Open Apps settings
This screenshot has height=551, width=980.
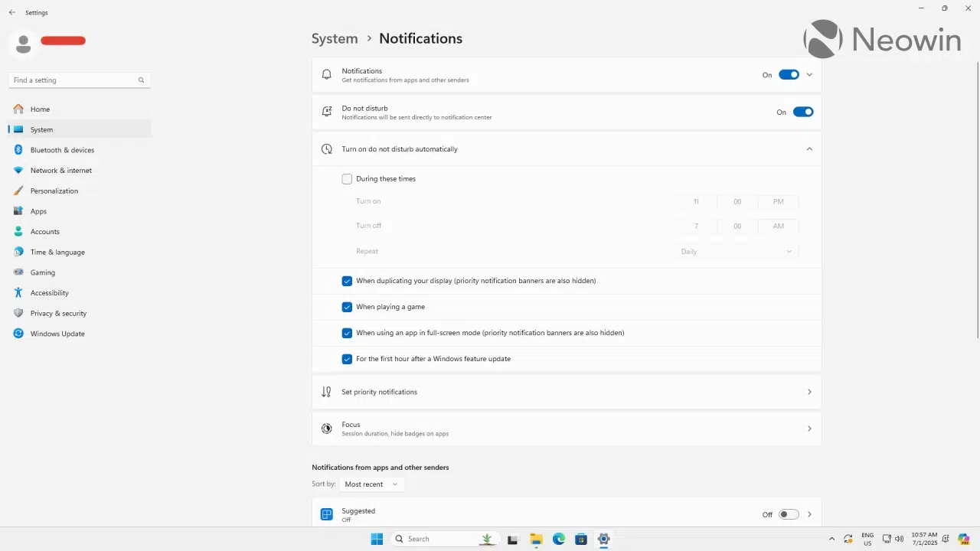(x=80, y=211)
